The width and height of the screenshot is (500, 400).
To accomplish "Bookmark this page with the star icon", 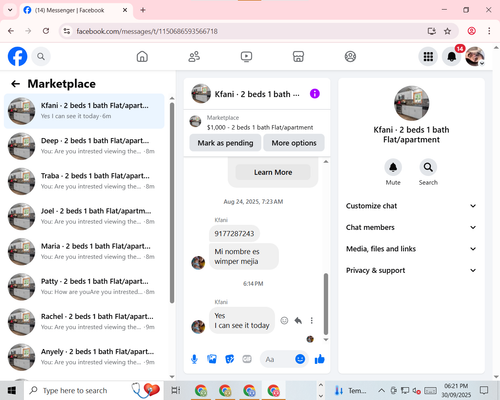I will click(447, 31).
